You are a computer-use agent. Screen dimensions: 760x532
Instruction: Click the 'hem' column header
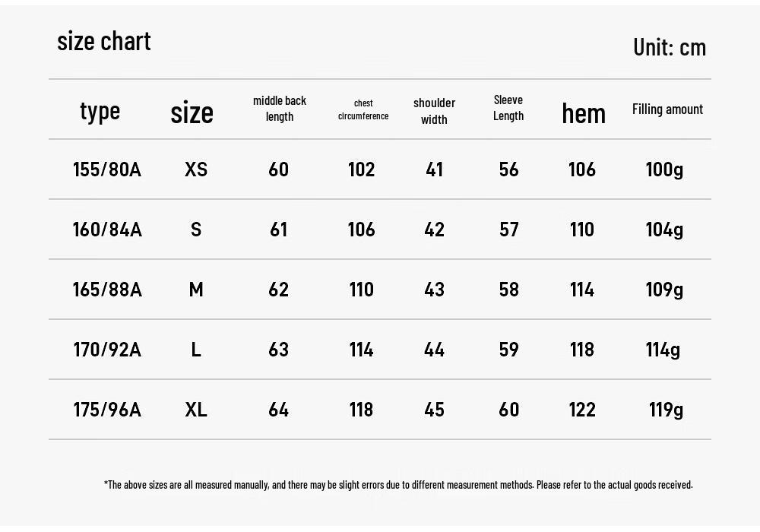coord(584,113)
